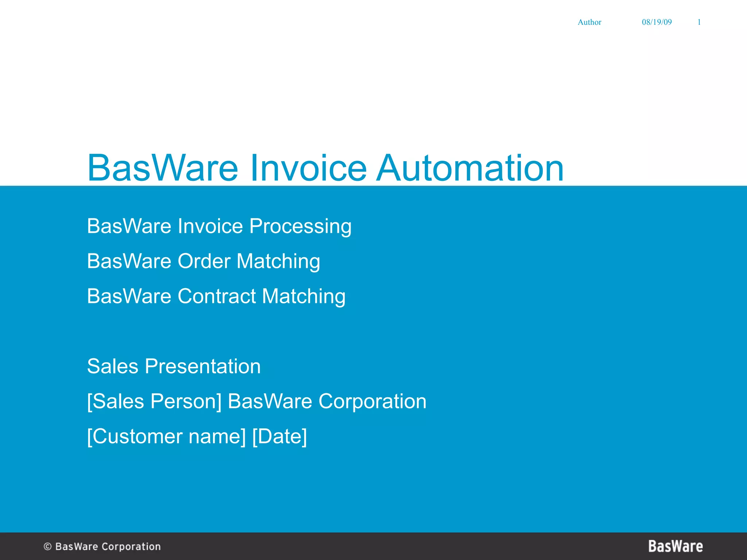Image resolution: width=747 pixels, height=560 pixels.
Task: Click the word Processing in subtitle
Action: pos(300,226)
